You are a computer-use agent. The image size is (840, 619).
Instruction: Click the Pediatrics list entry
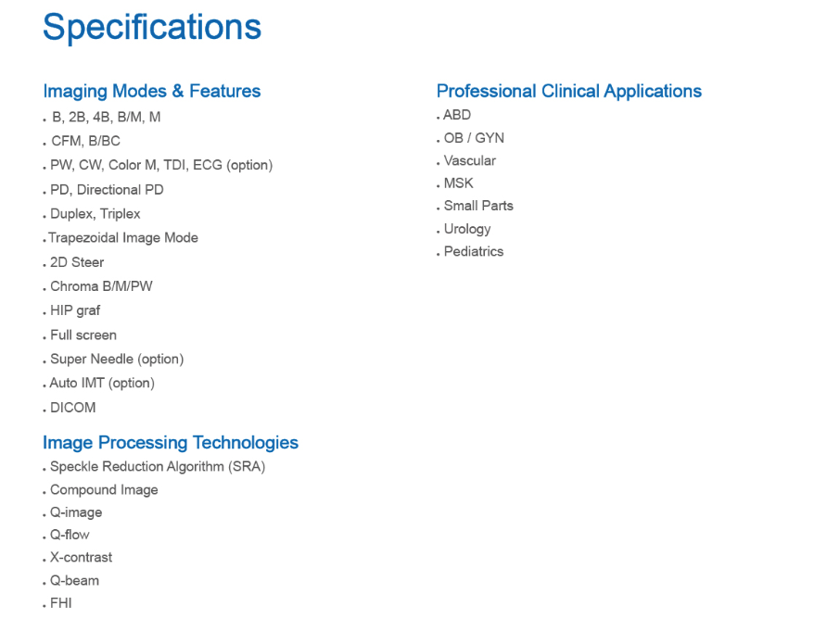click(474, 251)
